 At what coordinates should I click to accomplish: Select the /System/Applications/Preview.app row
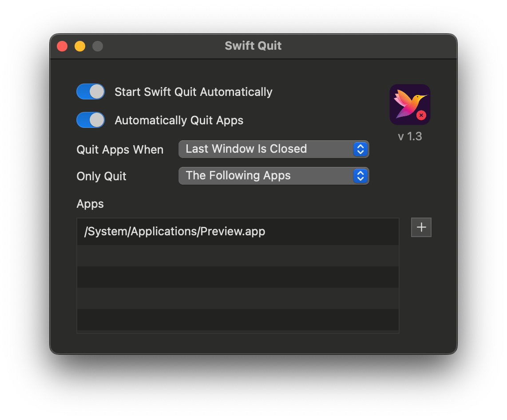pyautogui.click(x=238, y=231)
